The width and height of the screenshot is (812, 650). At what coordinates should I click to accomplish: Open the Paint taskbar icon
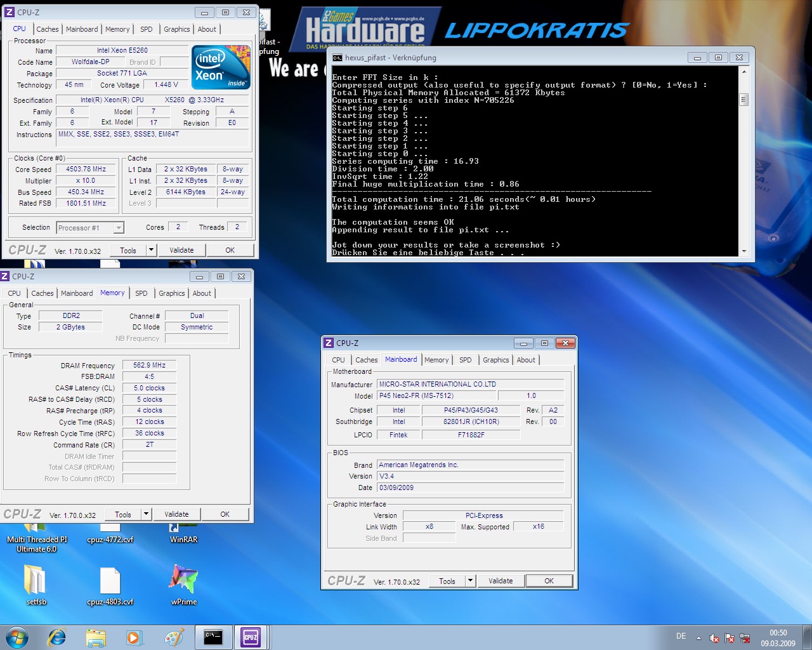click(174, 637)
